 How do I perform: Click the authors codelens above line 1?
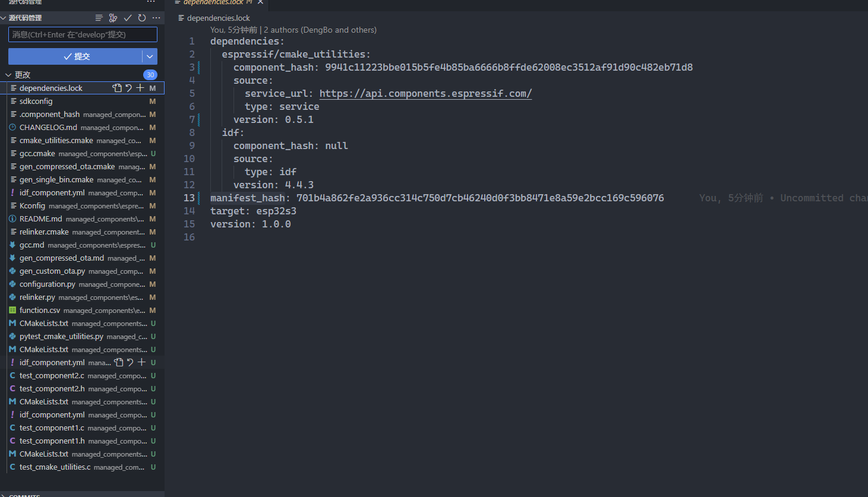coord(293,30)
